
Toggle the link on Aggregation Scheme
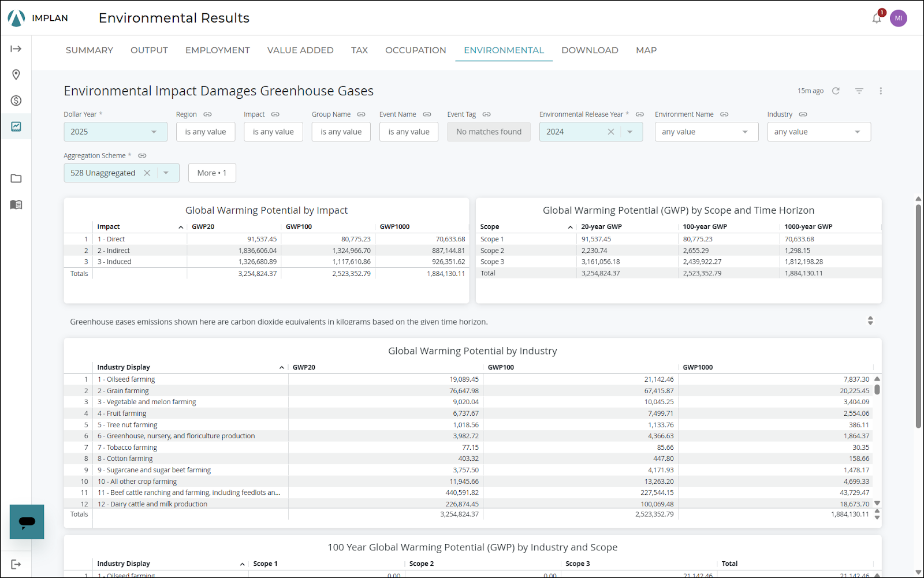142,155
